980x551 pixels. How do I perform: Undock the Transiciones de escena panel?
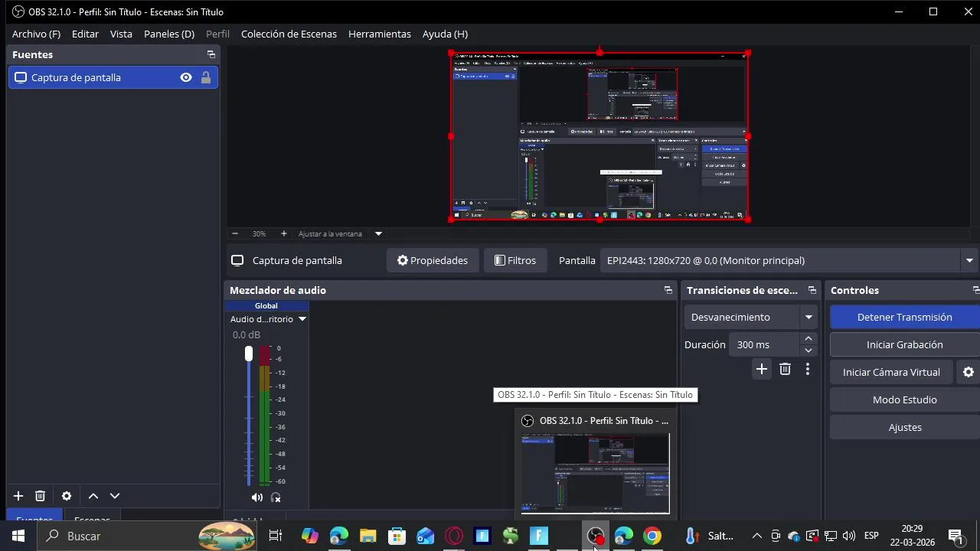point(812,290)
